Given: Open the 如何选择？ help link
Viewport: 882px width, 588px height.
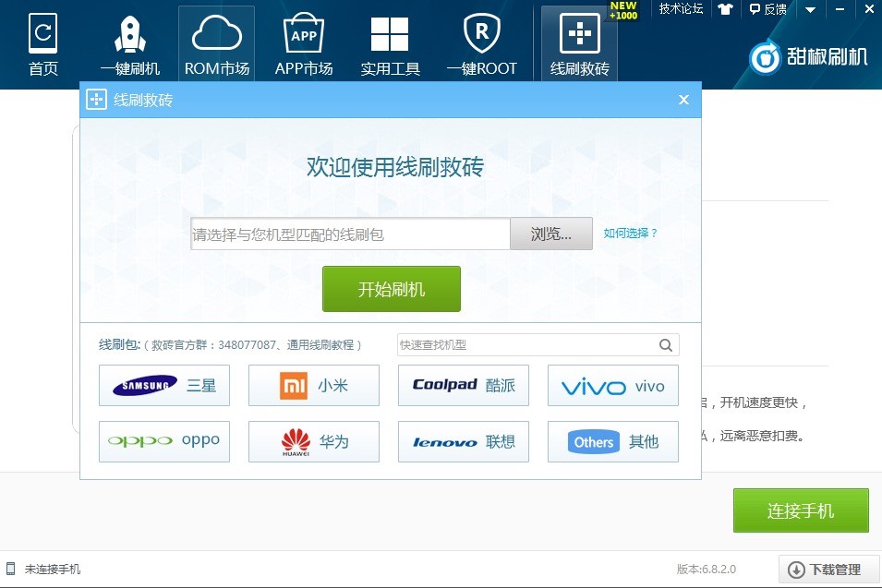Looking at the screenshot, I should (630, 234).
